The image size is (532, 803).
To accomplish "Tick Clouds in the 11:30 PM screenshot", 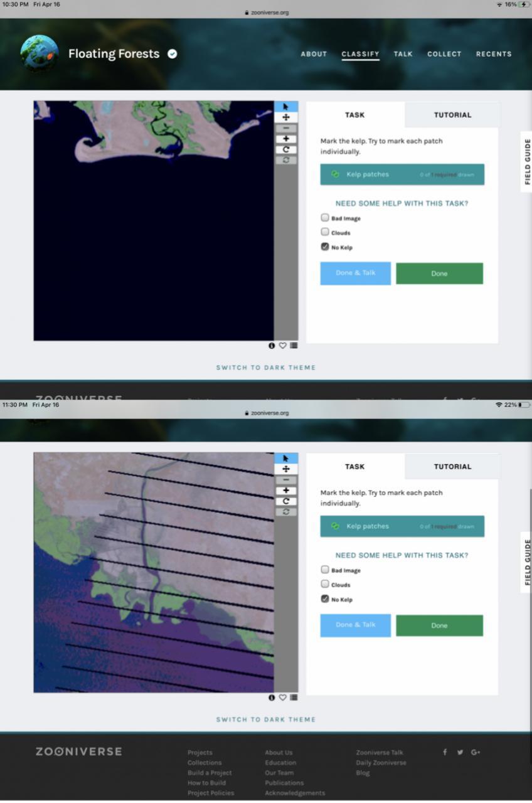I will (x=325, y=584).
